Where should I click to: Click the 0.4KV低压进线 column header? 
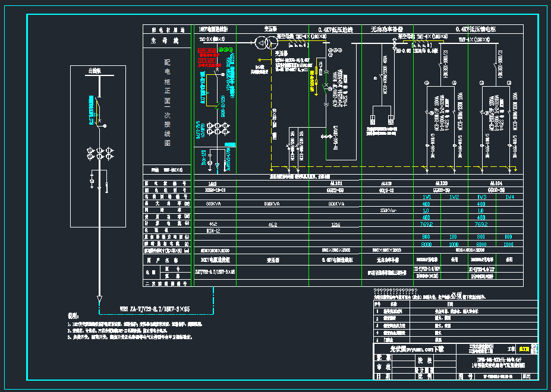[335, 29]
